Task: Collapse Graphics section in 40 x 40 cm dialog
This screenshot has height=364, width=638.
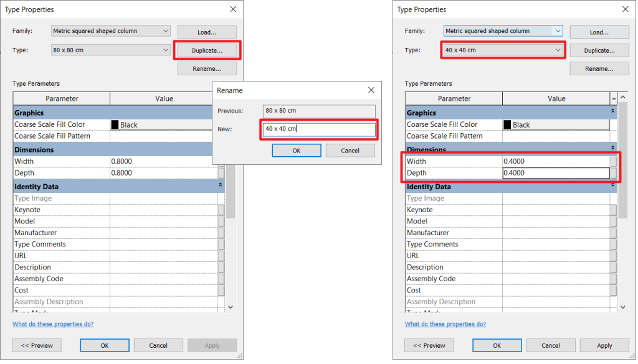Action: click(x=613, y=113)
